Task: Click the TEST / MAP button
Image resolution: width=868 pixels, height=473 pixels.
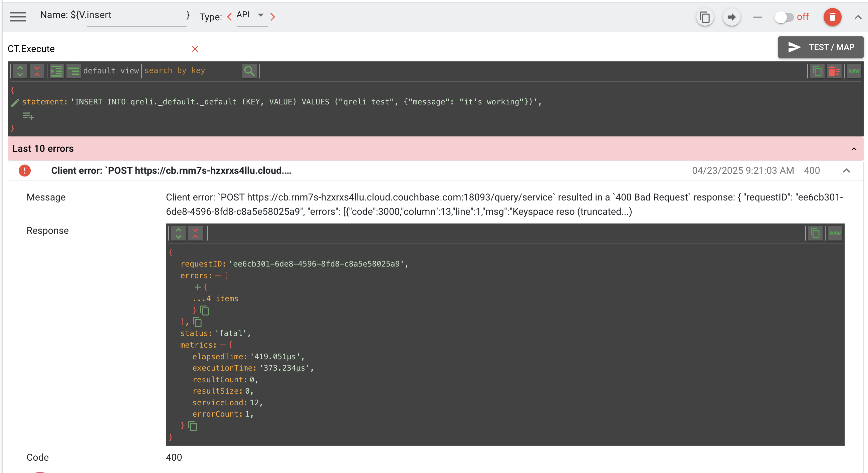Action: pos(820,47)
